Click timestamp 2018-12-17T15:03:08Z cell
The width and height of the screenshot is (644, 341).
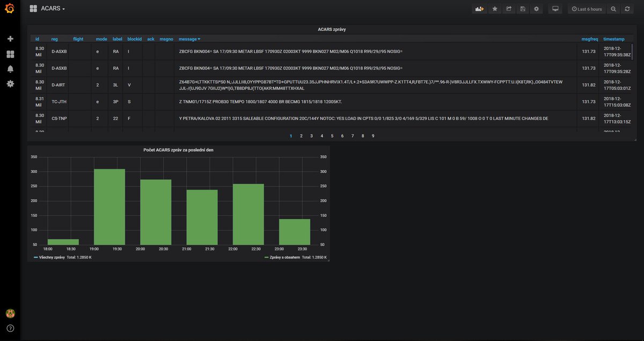tap(615, 101)
